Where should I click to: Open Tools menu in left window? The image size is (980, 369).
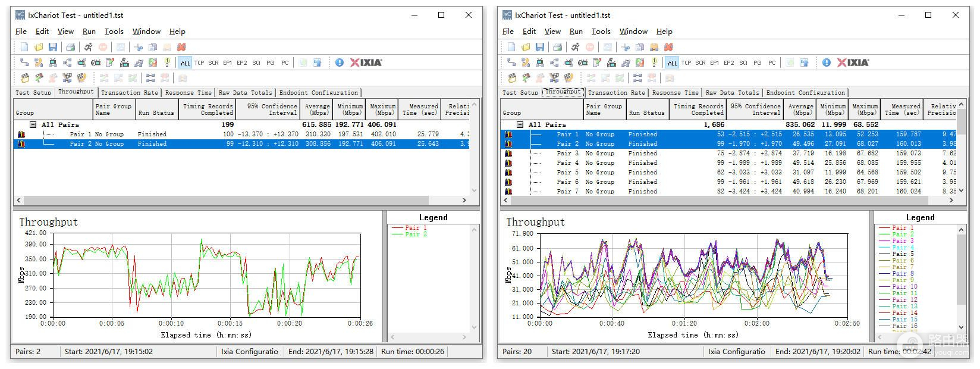point(114,32)
